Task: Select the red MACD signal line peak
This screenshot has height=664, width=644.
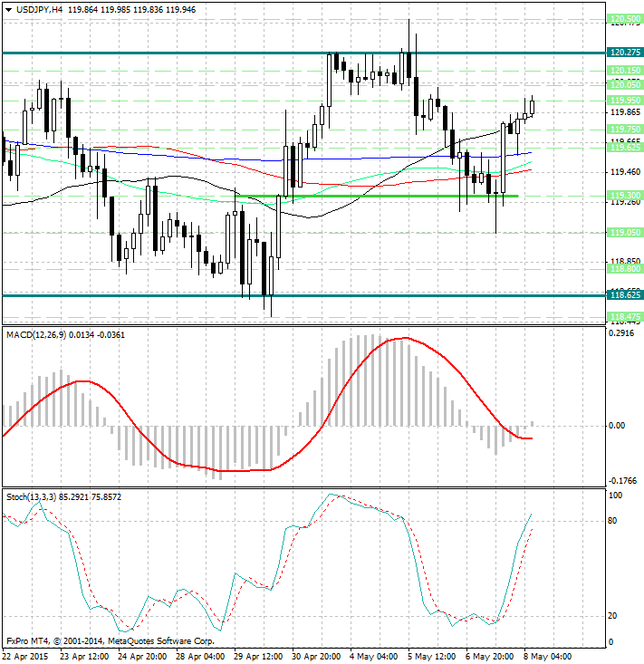Action: [x=404, y=338]
